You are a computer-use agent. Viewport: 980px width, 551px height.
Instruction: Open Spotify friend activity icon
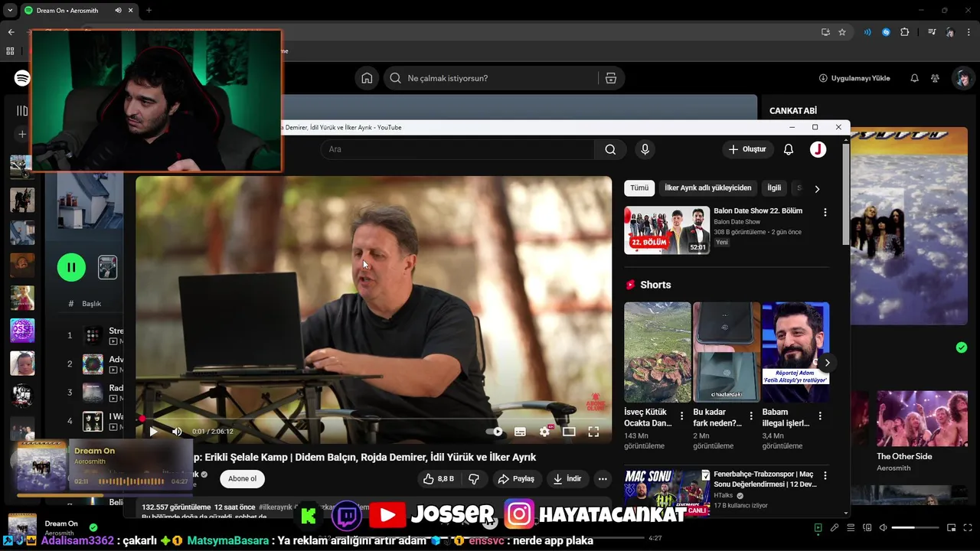point(935,78)
